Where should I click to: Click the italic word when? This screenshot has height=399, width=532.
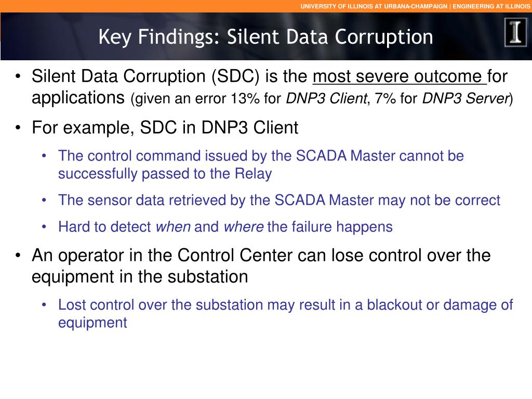coord(173,227)
